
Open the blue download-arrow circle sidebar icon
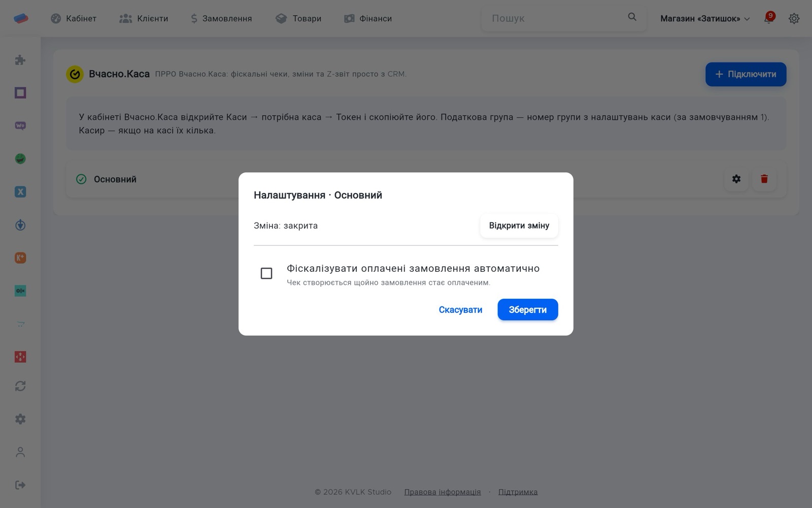[x=20, y=225]
